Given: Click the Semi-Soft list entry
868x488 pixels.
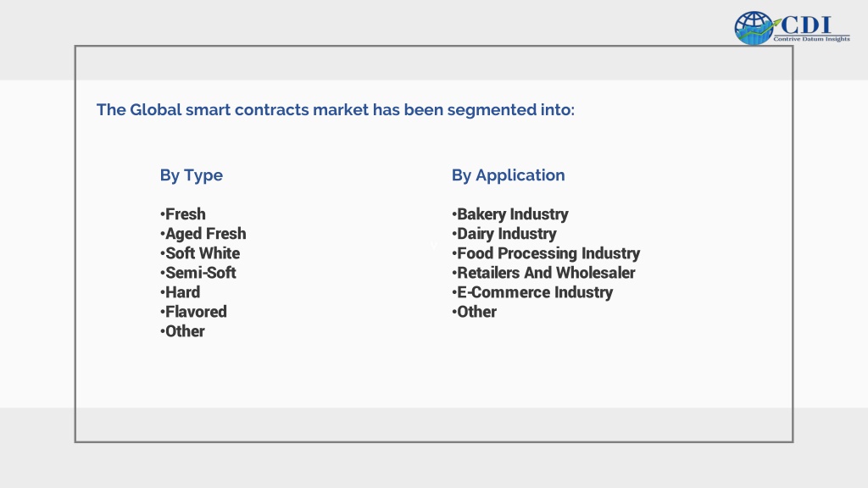Looking at the screenshot, I should 198,273.
